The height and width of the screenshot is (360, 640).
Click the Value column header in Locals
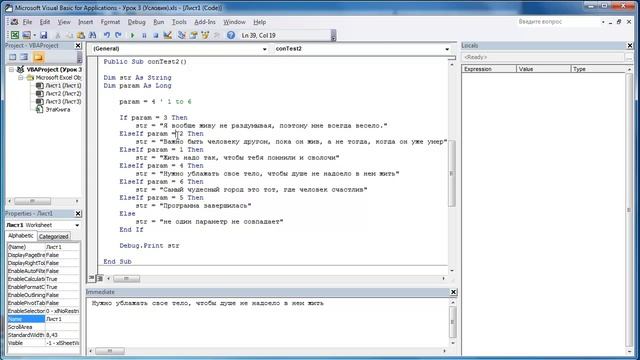[x=544, y=69]
